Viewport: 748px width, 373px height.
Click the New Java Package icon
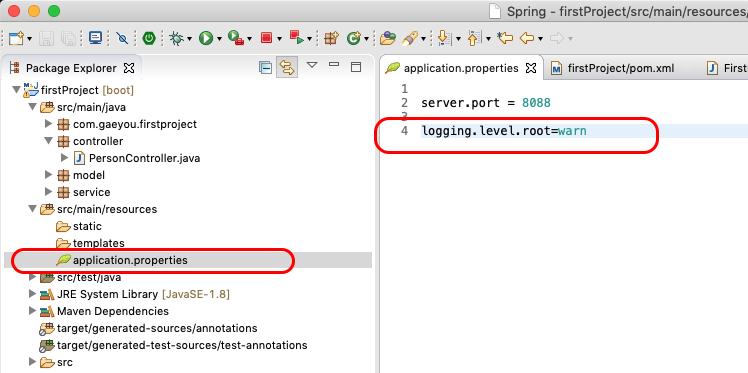pyautogui.click(x=331, y=38)
